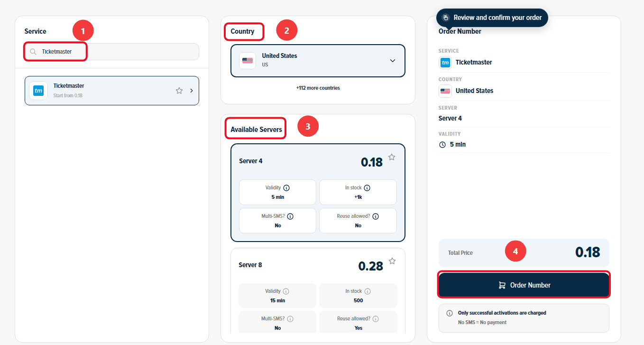Favorite the Ticketmaster service with its star

pos(179,91)
